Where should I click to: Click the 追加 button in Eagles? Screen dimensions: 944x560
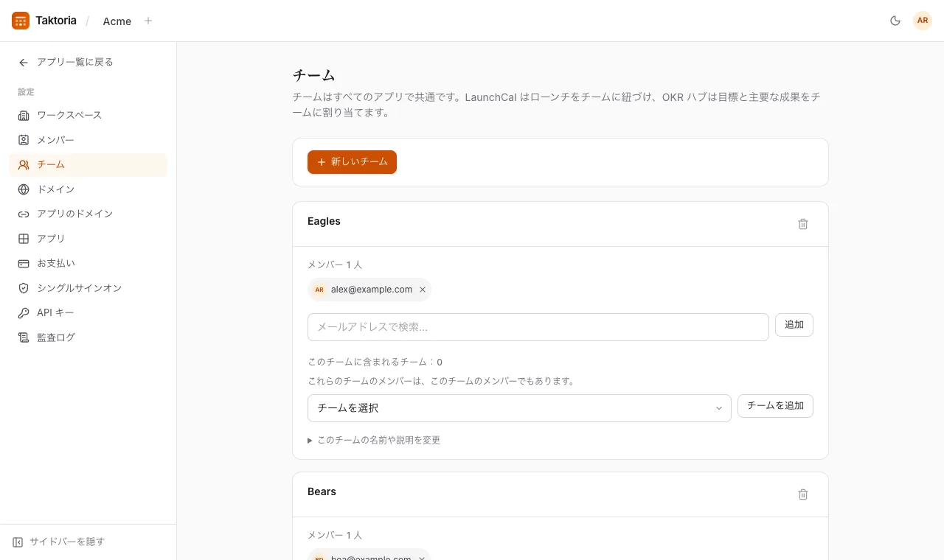pos(794,325)
